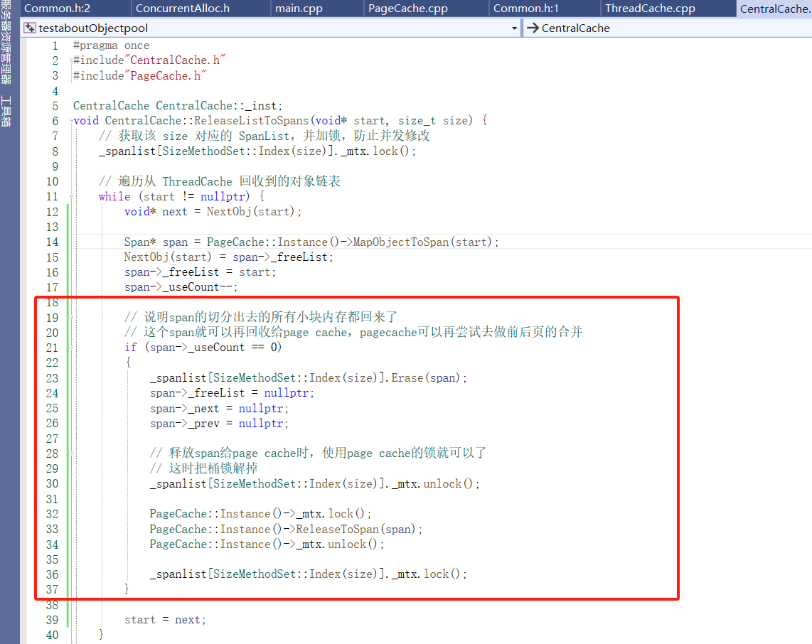Click line number 40 in the gutter
Viewport: 812px width, 644px height.
[x=53, y=635]
